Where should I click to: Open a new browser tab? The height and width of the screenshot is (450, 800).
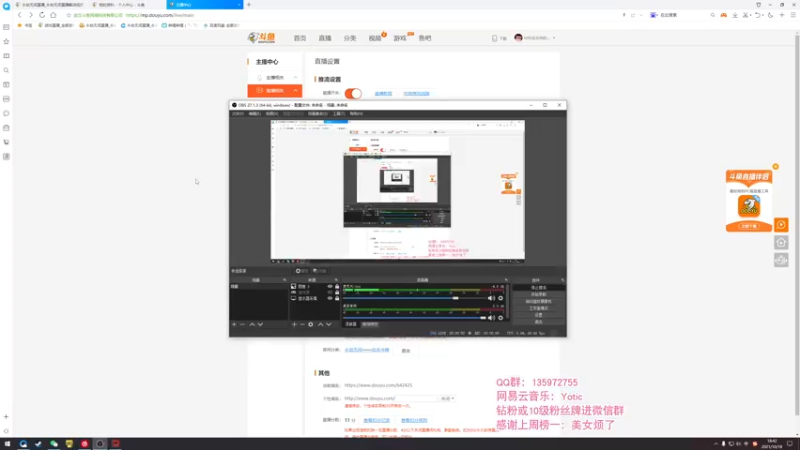point(249,5)
